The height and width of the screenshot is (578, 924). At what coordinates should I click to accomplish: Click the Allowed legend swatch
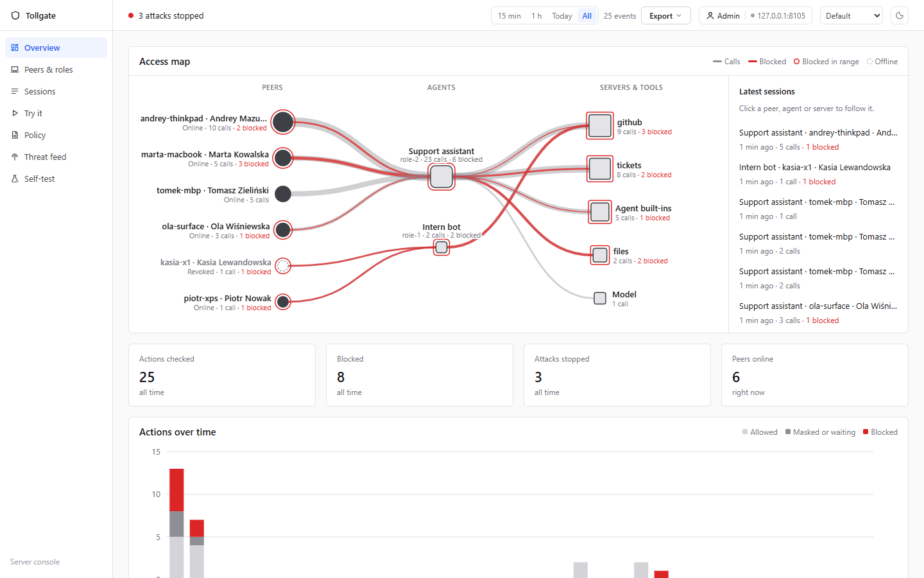pyautogui.click(x=745, y=432)
